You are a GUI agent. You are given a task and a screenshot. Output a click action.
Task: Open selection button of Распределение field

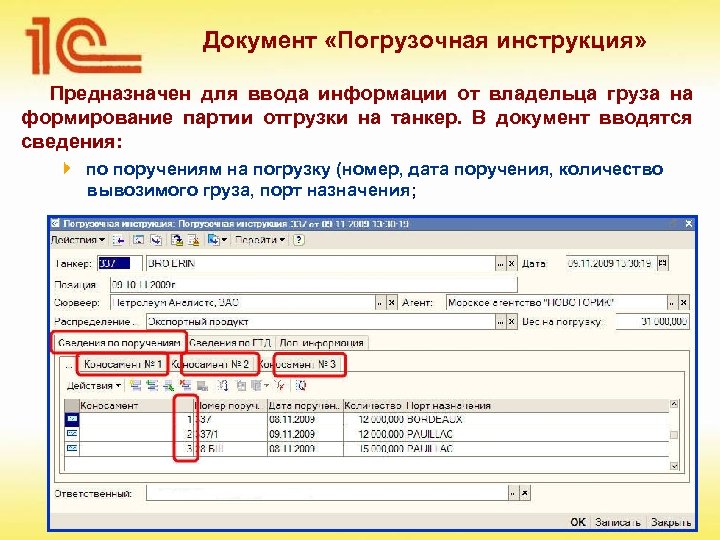500,322
